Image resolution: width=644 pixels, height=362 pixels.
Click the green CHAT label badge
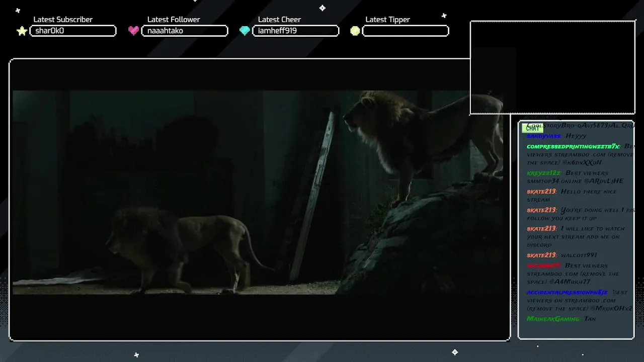tap(532, 128)
